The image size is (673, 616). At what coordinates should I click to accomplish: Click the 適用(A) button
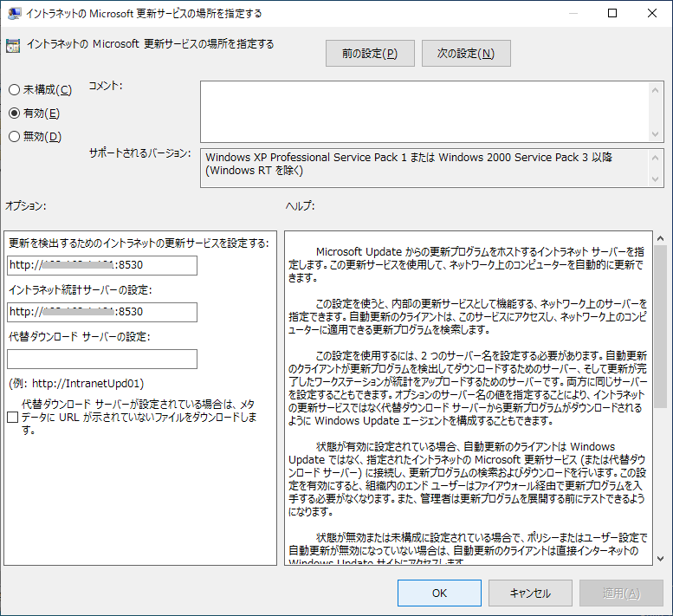tap(621, 593)
